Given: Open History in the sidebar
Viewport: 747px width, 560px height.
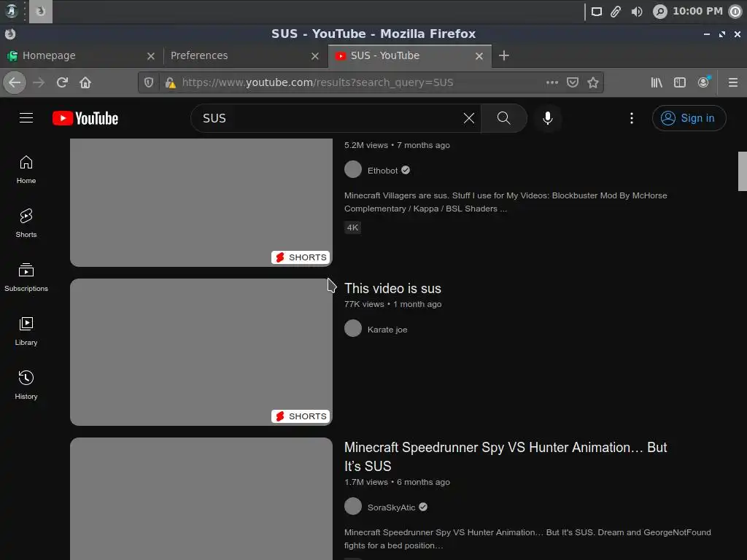Looking at the screenshot, I should (x=26, y=385).
